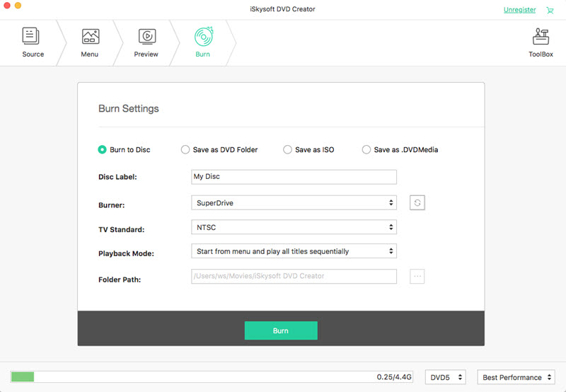Image resolution: width=566 pixels, height=392 pixels.
Task: Choose Save as DVD Folder option
Action: tap(185, 149)
